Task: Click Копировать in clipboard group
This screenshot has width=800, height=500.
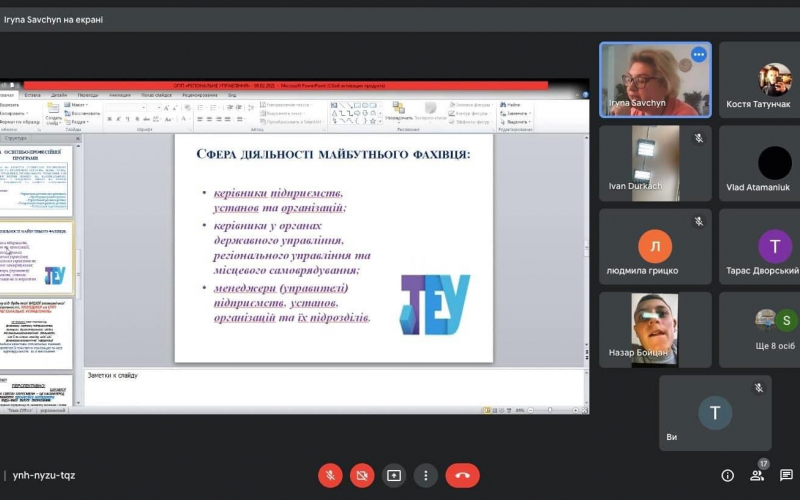Action: (14, 113)
